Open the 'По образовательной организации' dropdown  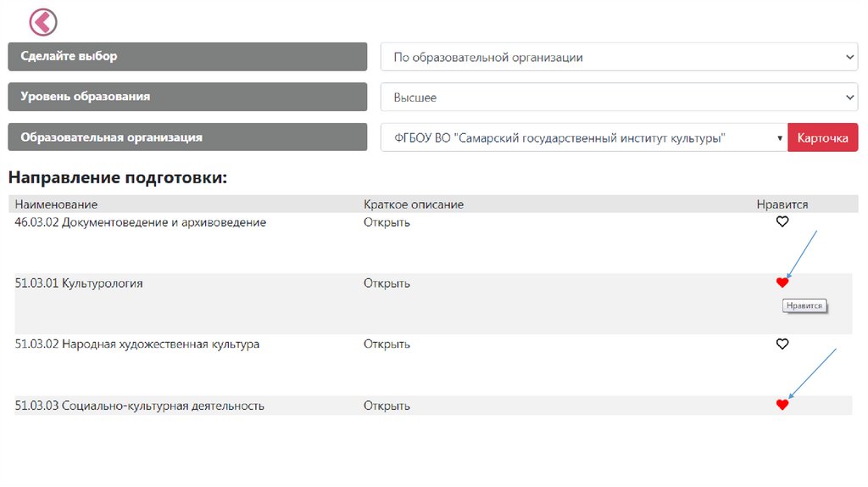click(619, 57)
